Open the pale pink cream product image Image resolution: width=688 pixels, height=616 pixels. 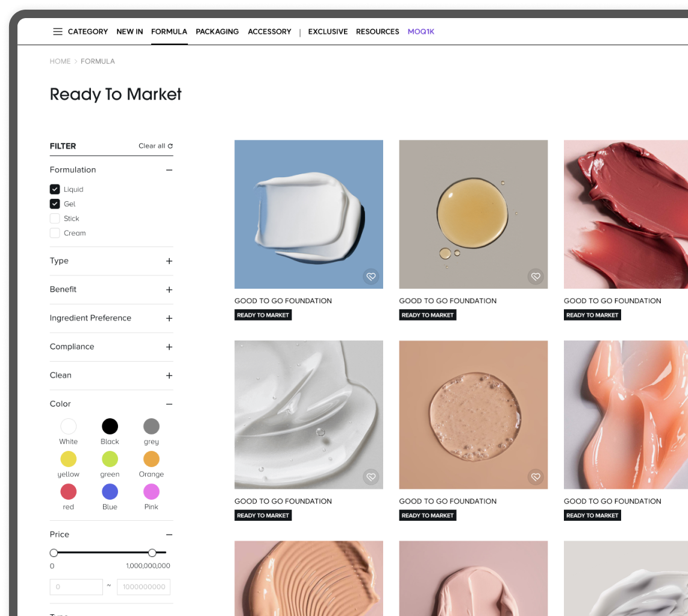474,578
